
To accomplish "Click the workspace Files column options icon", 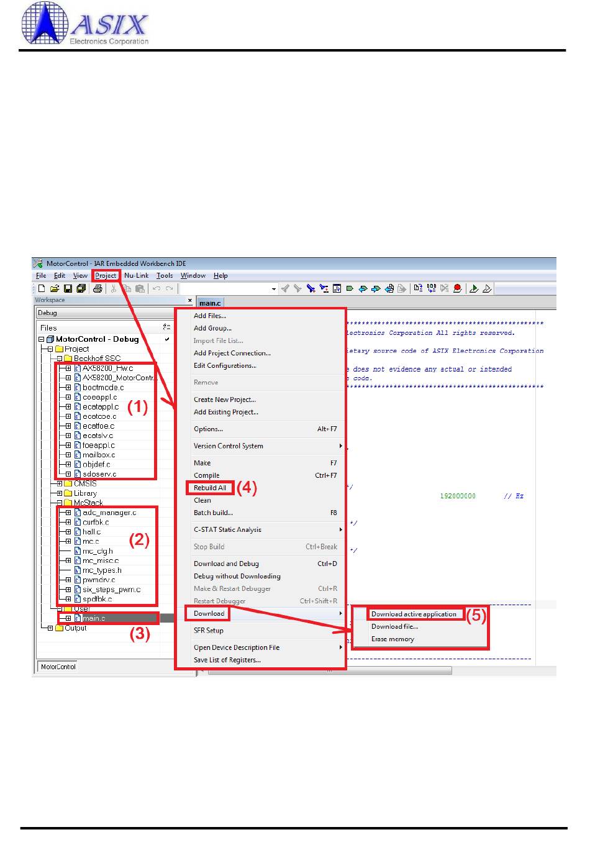I will tap(166, 327).
